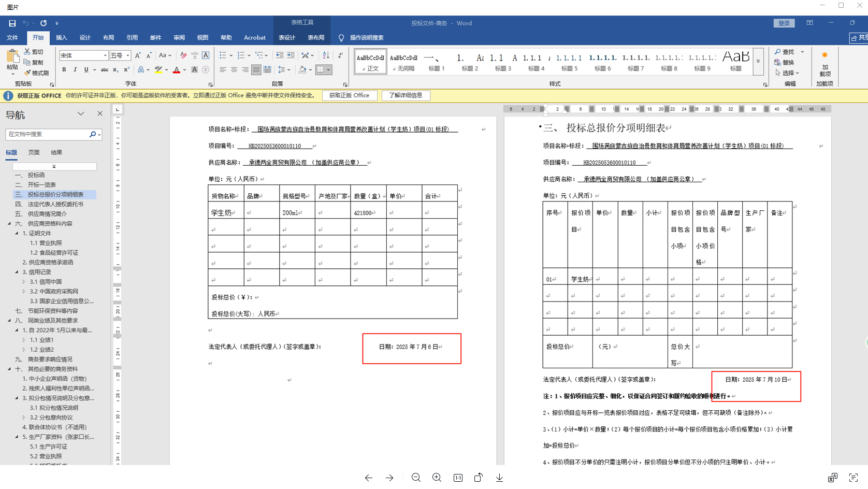Toggle bold formatting

tap(64, 69)
